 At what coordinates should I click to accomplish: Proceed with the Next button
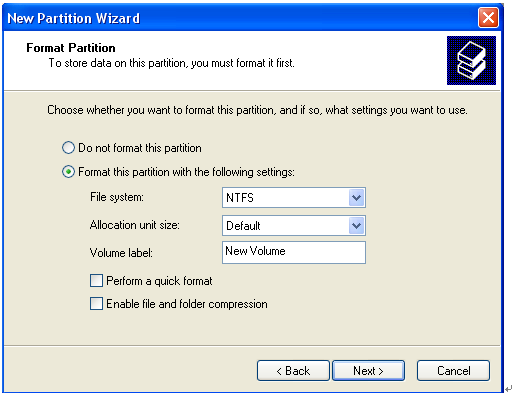pyautogui.click(x=368, y=370)
